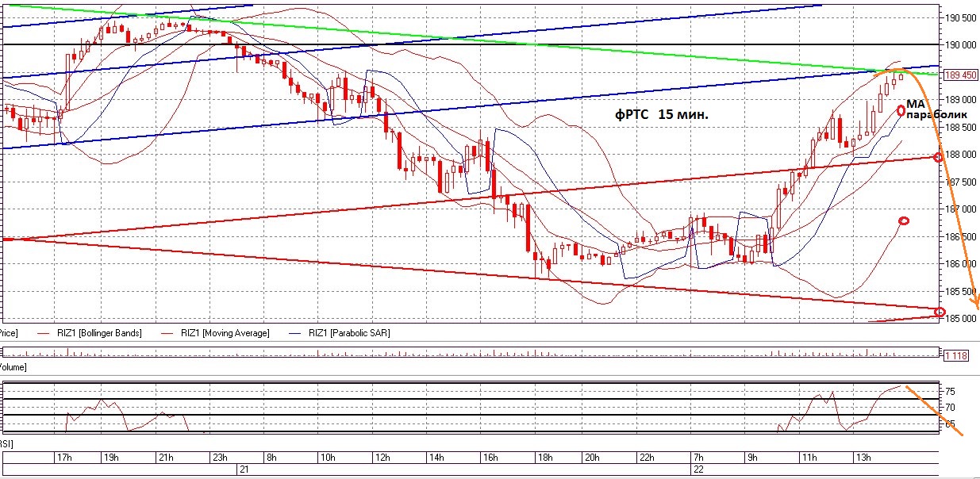Image resolution: width=980 pixels, height=479 pixels.
Task: Click the 23h mark on time axis
Action: pyautogui.click(x=221, y=458)
